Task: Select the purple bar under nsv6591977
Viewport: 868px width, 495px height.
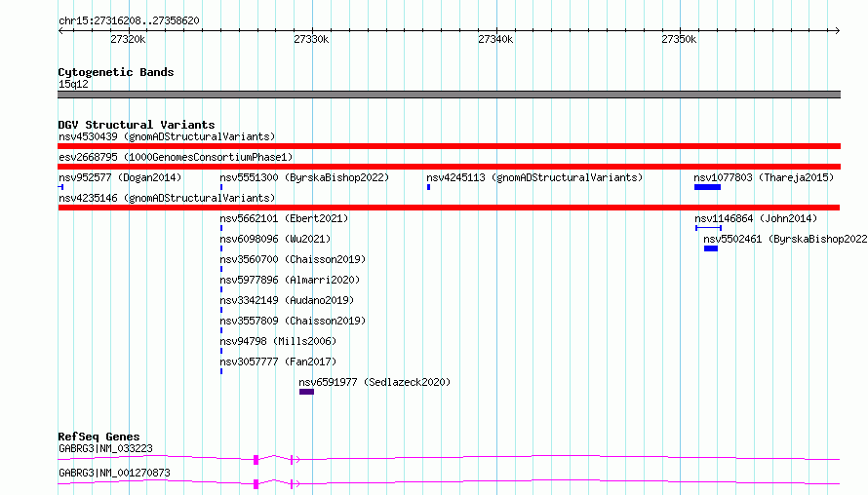Action: (306, 392)
